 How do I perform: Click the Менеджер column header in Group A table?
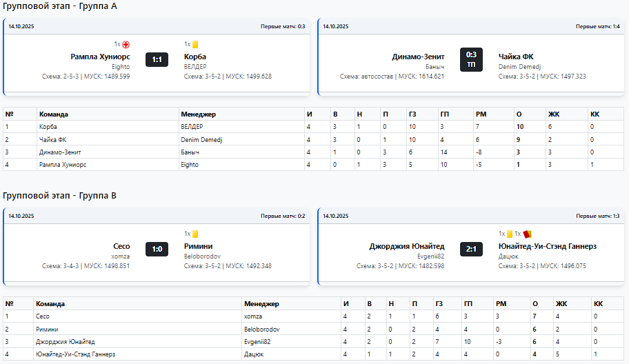[199, 114]
